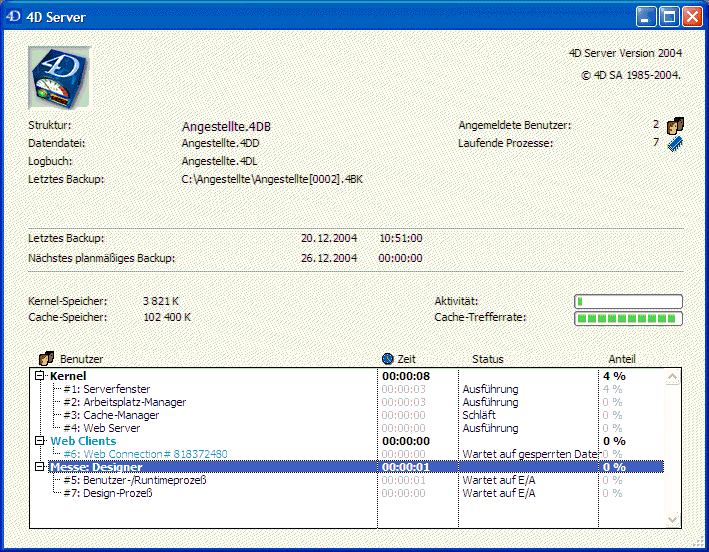Screen dimensions: 709x552
Task: Maximize the 4D Server window
Action: pyautogui.click(x=668, y=16)
